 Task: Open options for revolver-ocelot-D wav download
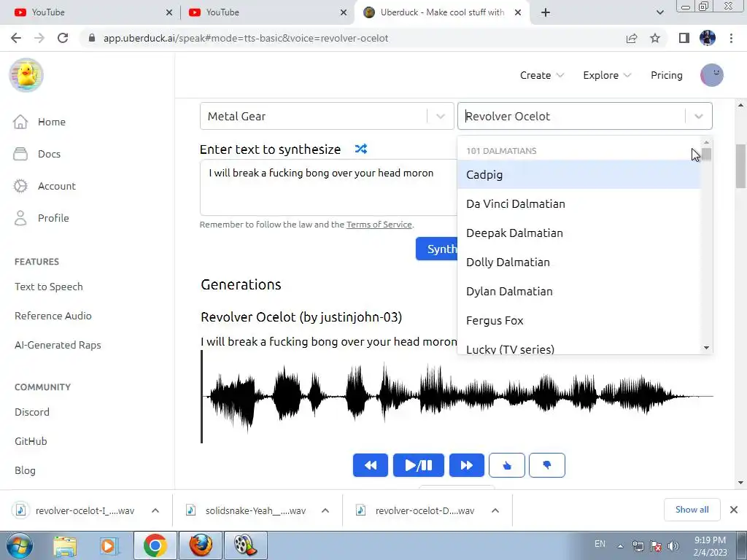tap(495, 510)
